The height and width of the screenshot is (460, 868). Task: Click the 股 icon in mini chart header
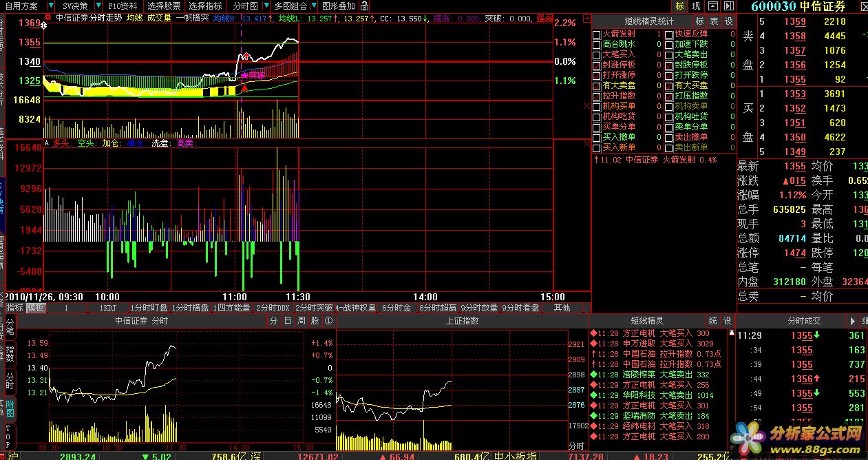point(315,321)
